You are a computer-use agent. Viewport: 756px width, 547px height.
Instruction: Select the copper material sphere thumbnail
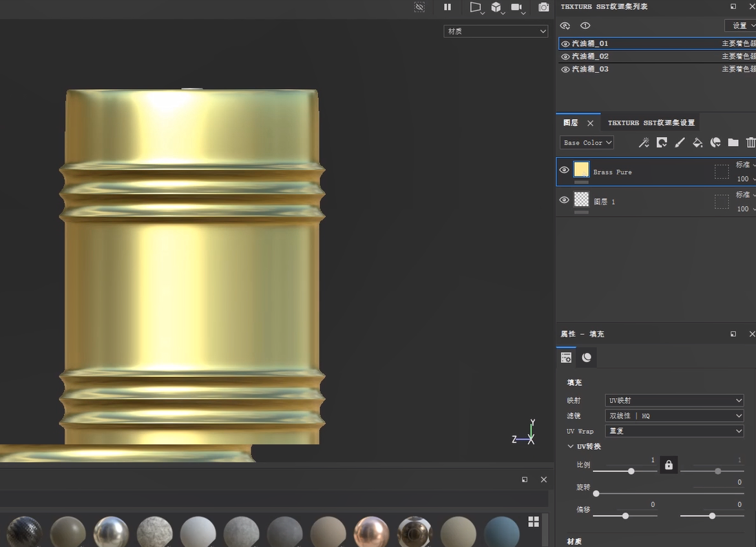click(x=371, y=532)
